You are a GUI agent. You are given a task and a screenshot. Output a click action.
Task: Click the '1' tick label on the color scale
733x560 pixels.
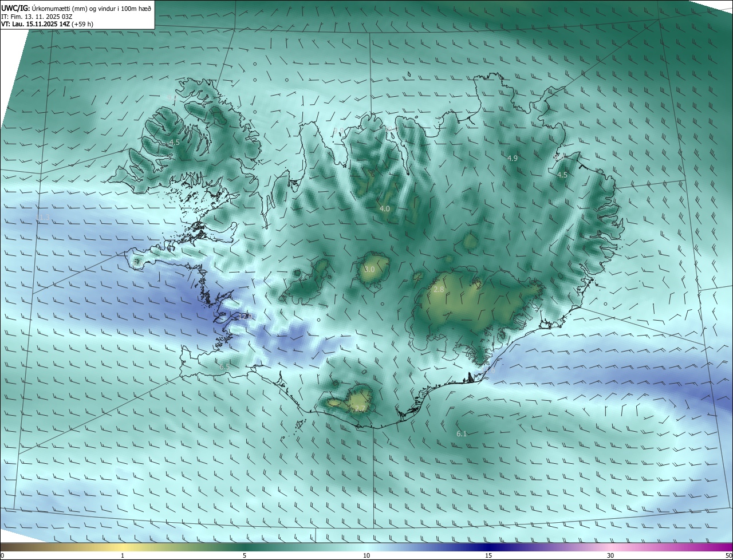point(123,555)
